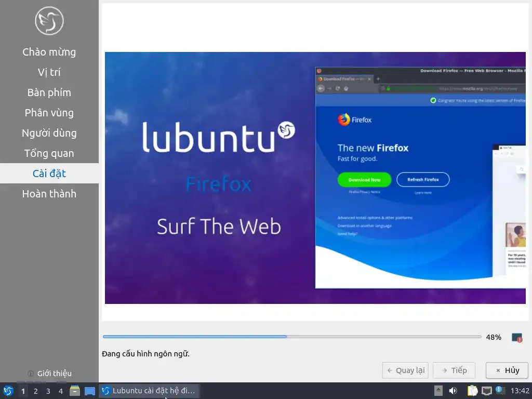
Task: Click the taskbar clock showing 13:42
Action: click(520, 391)
